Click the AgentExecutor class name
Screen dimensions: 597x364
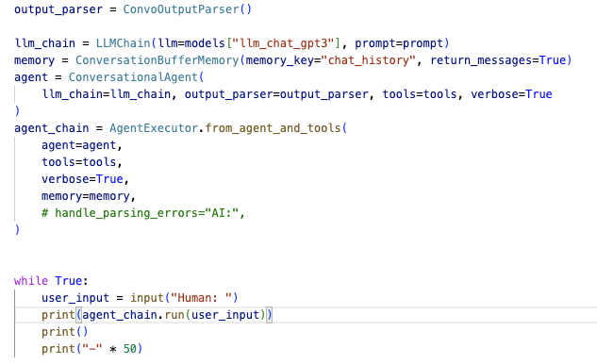tap(154, 128)
